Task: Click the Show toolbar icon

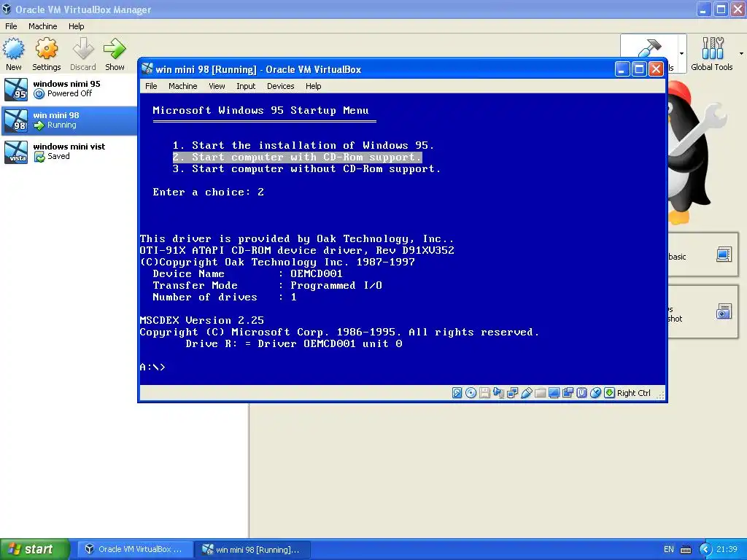Action: click(x=115, y=54)
